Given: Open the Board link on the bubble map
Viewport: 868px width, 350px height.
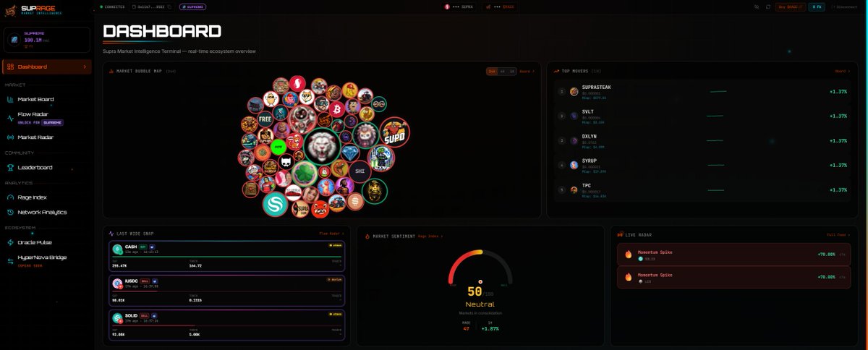Looking at the screenshot, I should pyautogui.click(x=527, y=71).
